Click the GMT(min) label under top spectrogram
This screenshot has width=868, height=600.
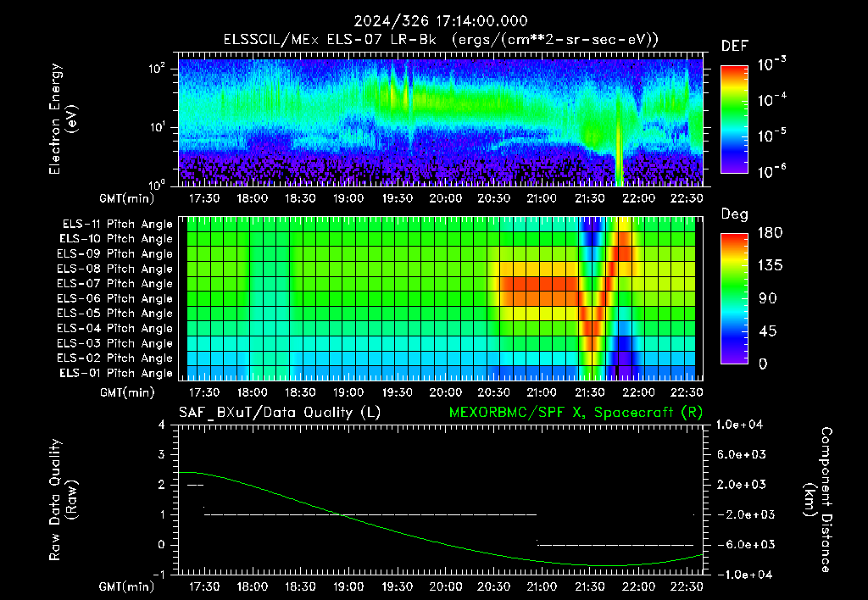(x=127, y=199)
